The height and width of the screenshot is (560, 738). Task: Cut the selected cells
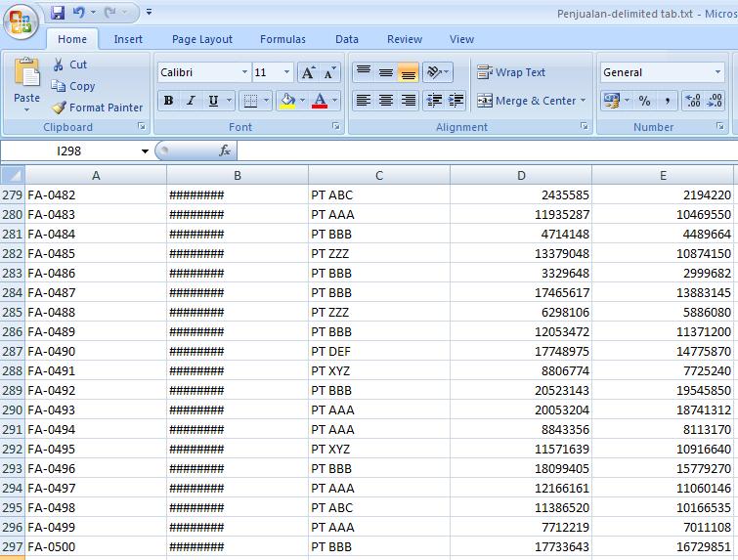pyautogui.click(x=69, y=65)
